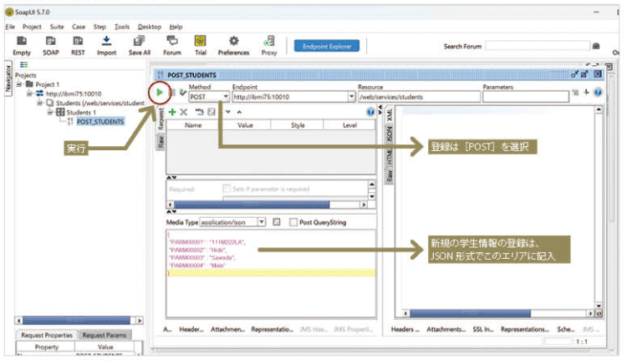Open the Tools menu

[x=122, y=27]
